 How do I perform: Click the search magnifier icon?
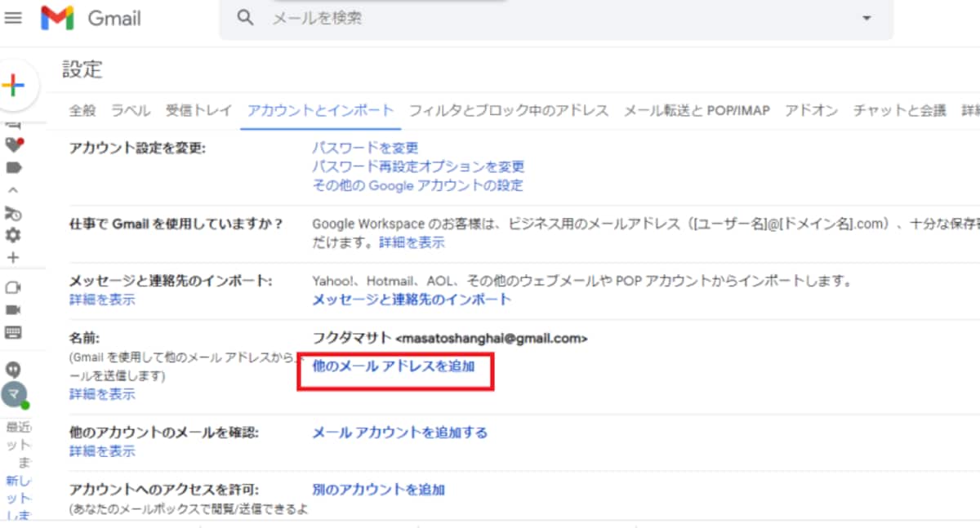(245, 18)
